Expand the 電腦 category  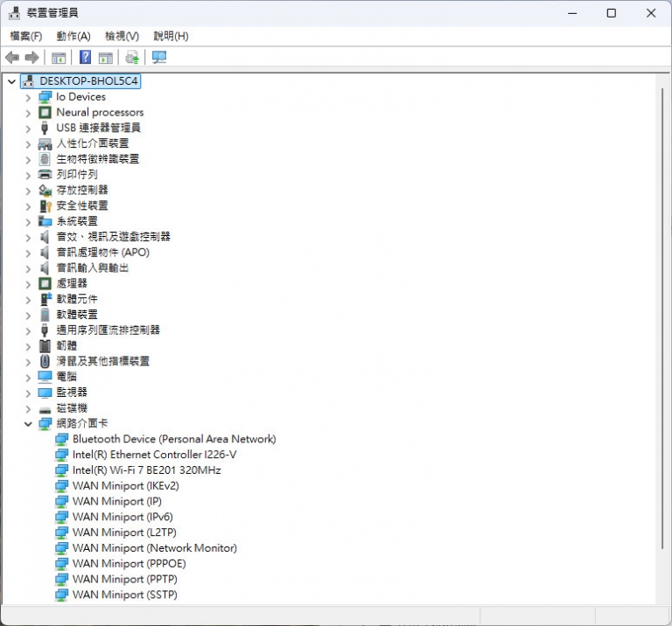click(28, 378)
